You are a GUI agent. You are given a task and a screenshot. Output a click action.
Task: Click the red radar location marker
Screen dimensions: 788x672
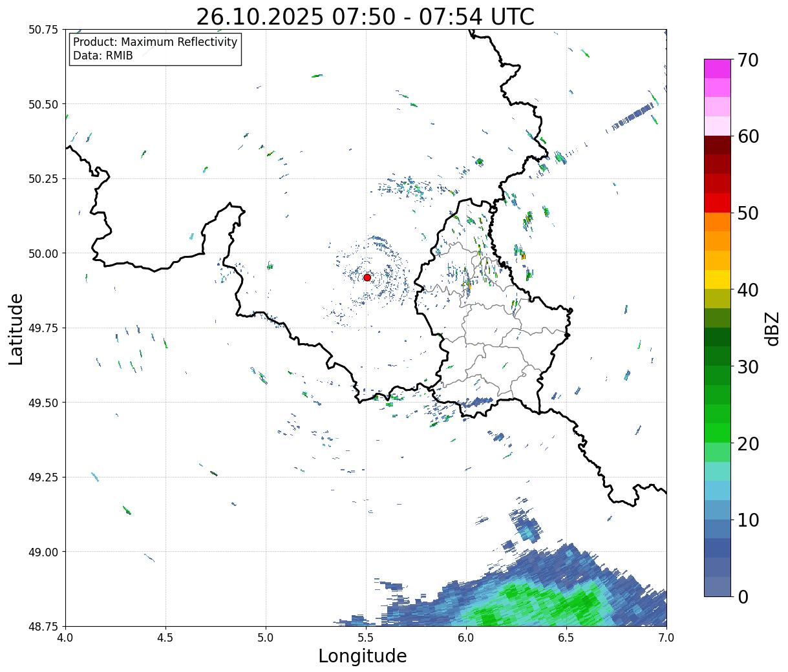point(367,277)
